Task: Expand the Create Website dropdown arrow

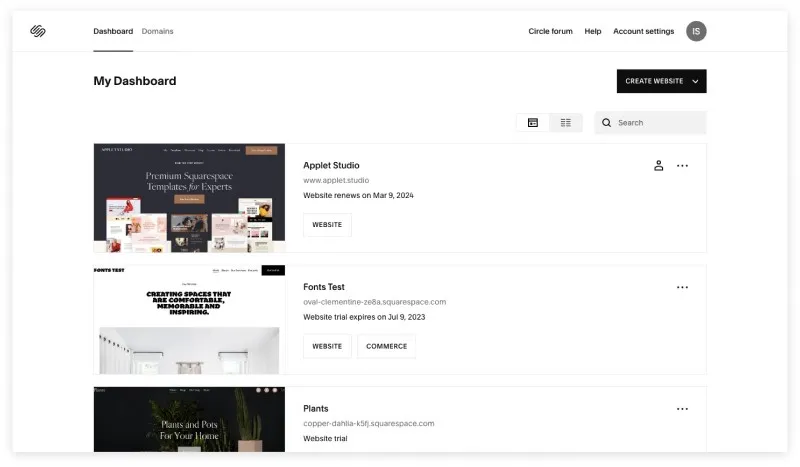Action: pos(695,81)
